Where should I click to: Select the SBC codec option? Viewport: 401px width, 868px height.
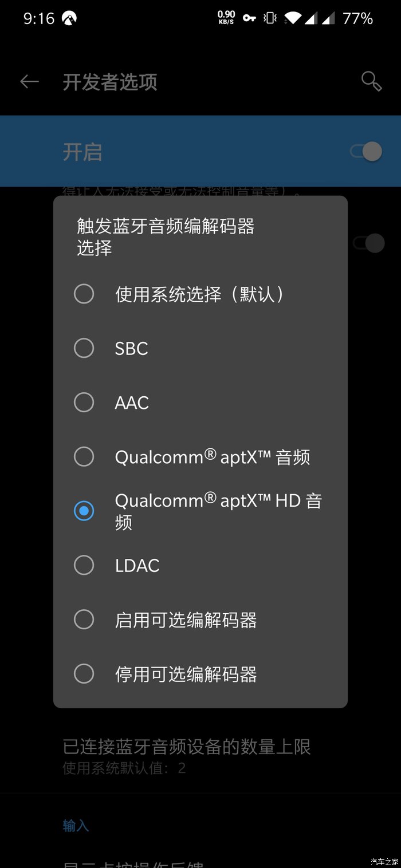[200, 348]
